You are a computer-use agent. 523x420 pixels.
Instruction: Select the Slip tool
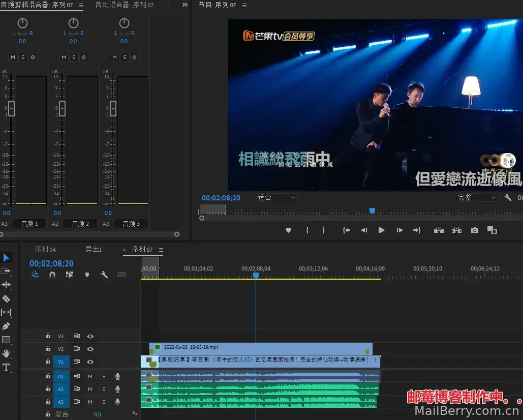6,312
